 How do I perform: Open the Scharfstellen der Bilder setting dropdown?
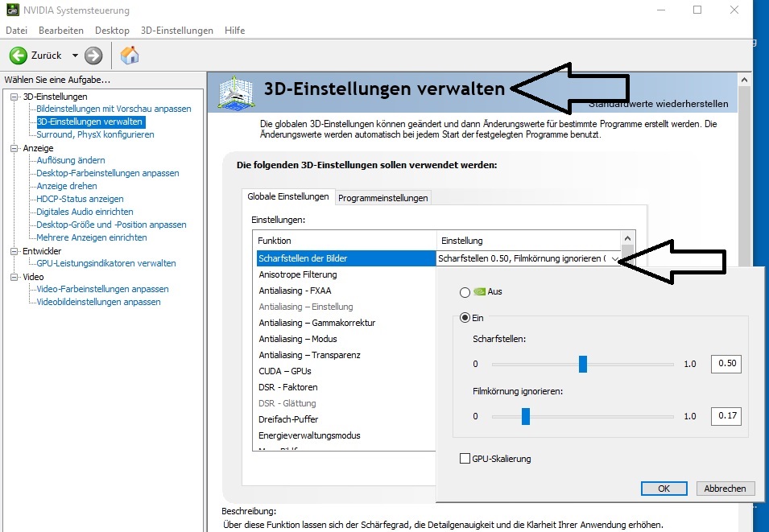pos(616,258)
